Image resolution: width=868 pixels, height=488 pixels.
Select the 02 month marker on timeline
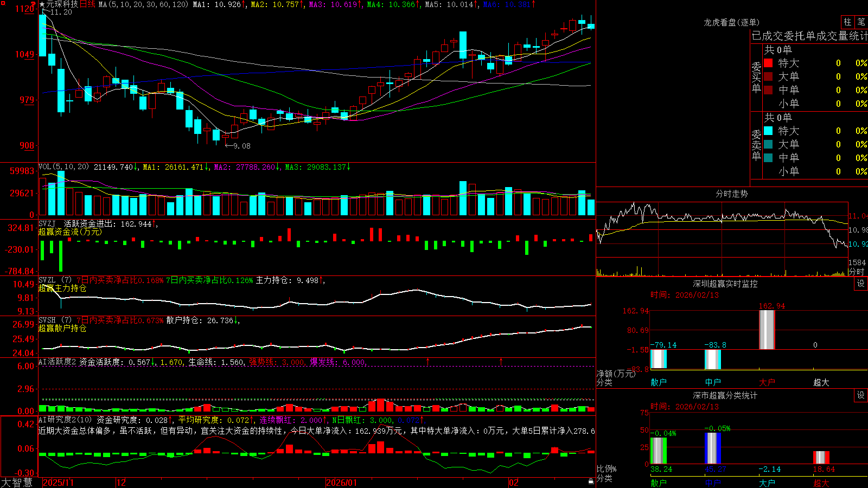(514, 483)
